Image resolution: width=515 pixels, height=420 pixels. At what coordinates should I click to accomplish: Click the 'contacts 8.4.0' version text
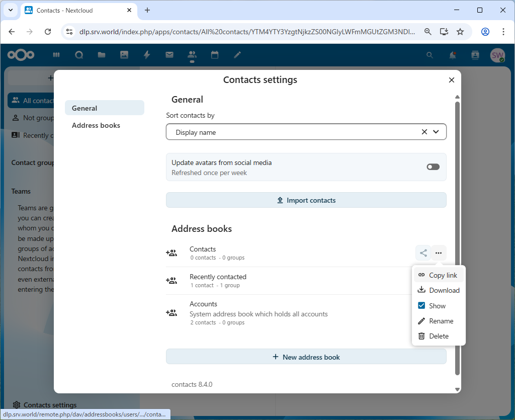click(x=192, y=384)
